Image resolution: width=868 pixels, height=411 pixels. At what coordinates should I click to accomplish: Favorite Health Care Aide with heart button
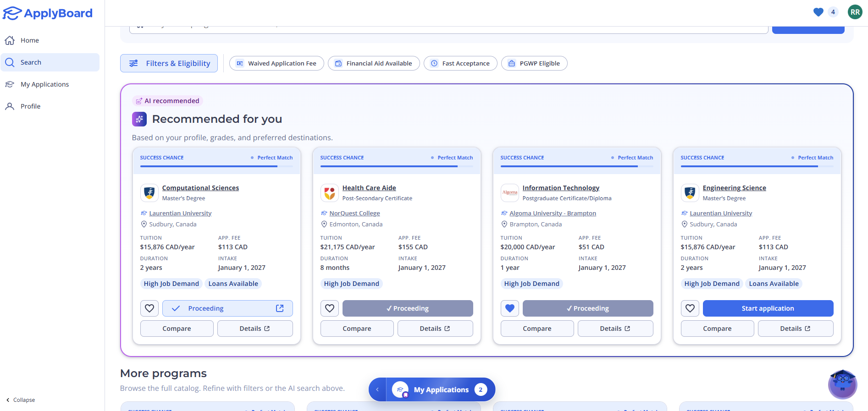pos(330,308)
